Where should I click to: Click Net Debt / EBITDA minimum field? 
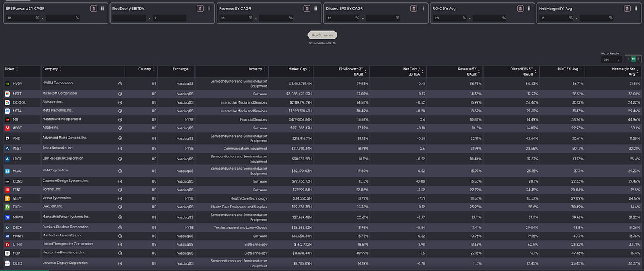[129, 18]
